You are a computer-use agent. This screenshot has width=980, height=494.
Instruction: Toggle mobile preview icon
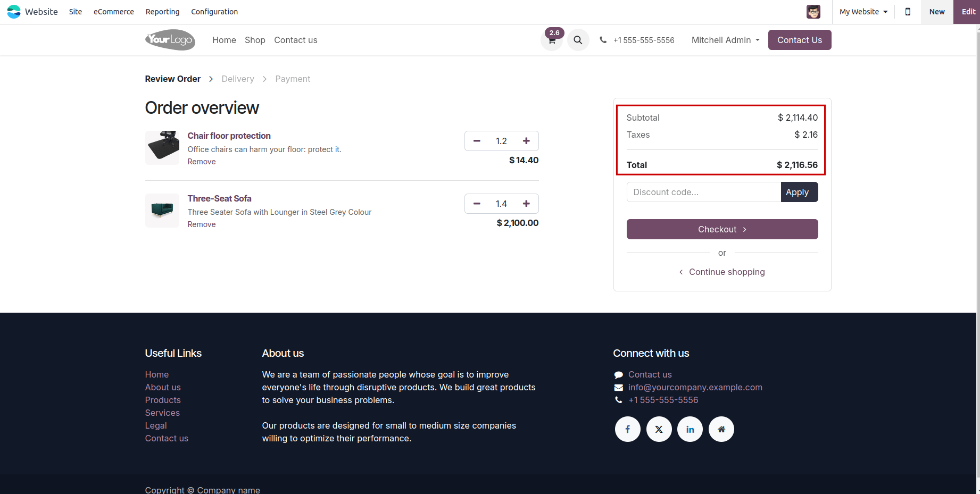908,12
